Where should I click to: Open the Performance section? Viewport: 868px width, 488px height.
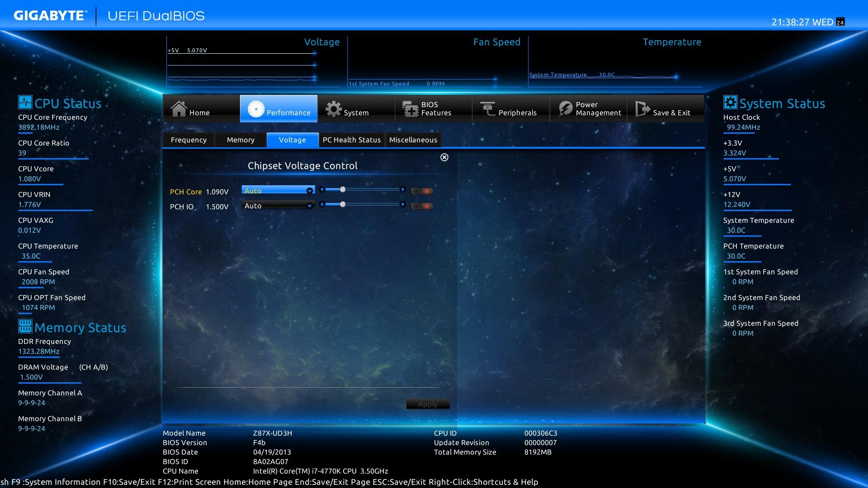click(x=278, y=108)
